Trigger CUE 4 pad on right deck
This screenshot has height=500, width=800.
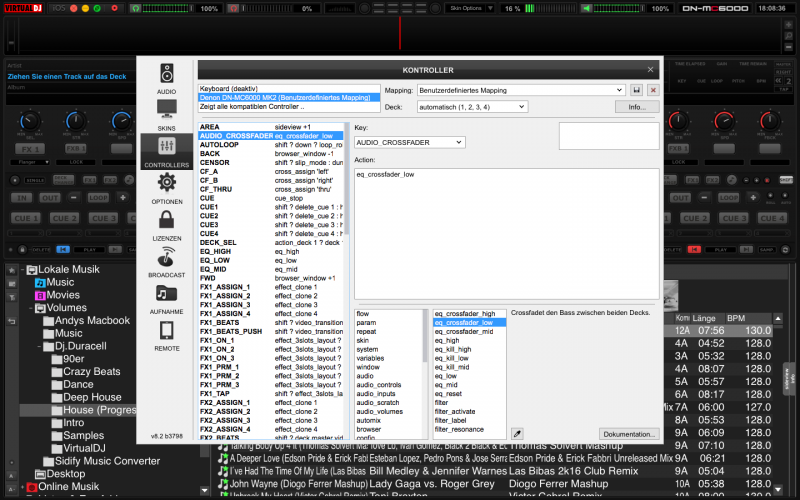pyautogui.click(x=772, y=218)
